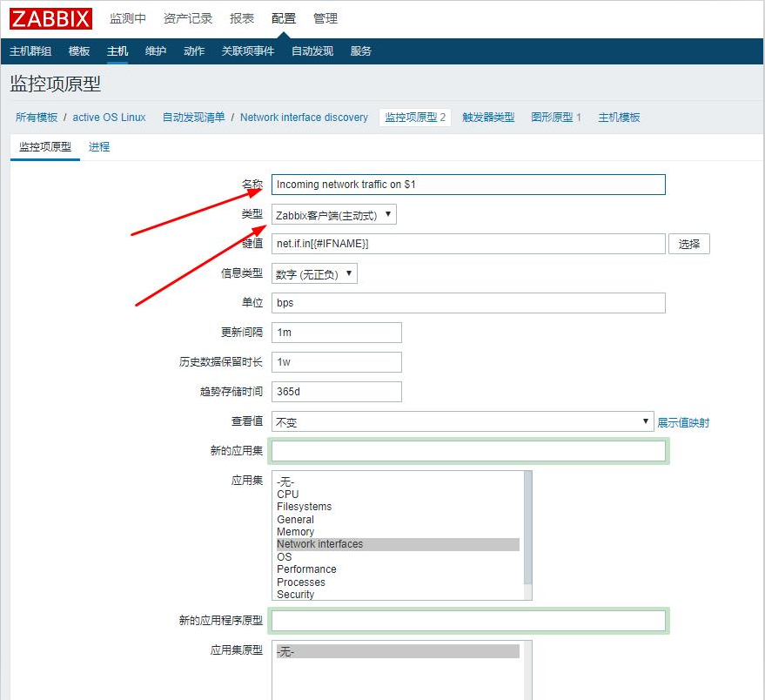Select Performance in the application list

click(398, 569)
